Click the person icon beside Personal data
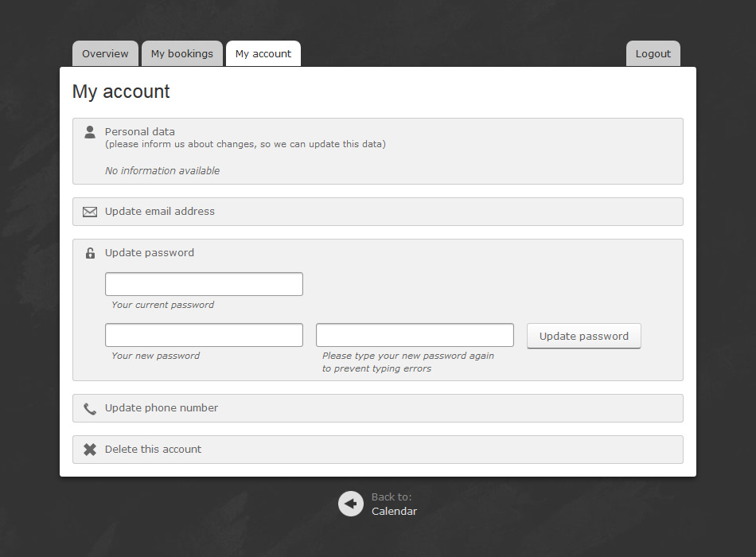This screenshot has width=756, height=557. [90, 132]
